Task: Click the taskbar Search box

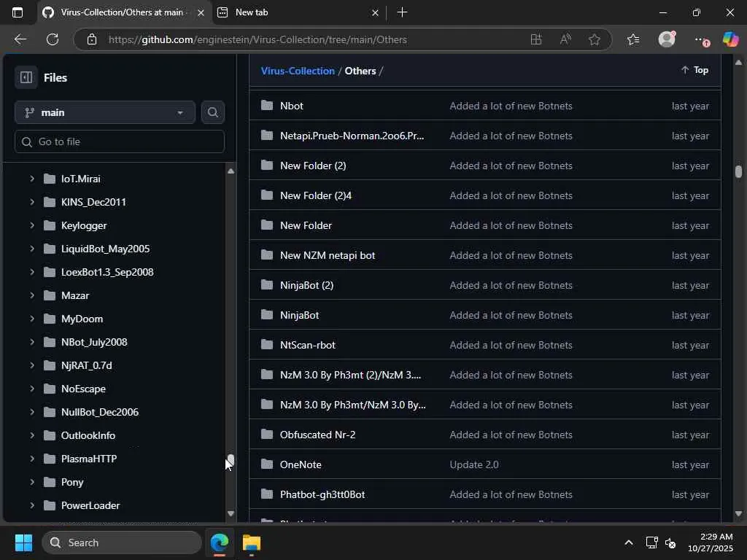Action: pos(122,542)
